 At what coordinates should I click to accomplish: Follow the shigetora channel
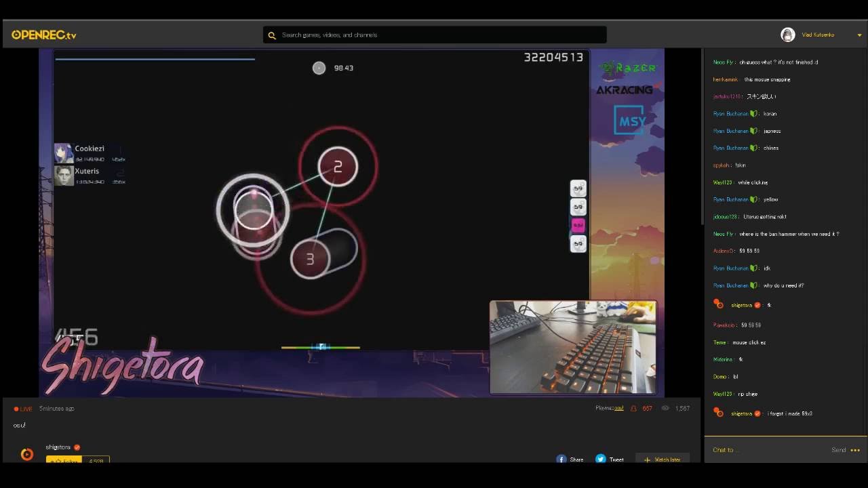click(64, 461)
